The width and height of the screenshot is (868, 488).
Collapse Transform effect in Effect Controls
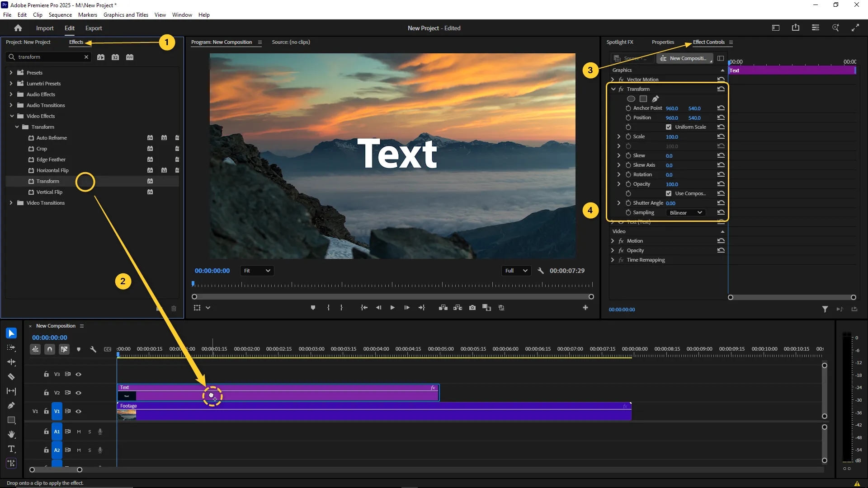point(613,89)
